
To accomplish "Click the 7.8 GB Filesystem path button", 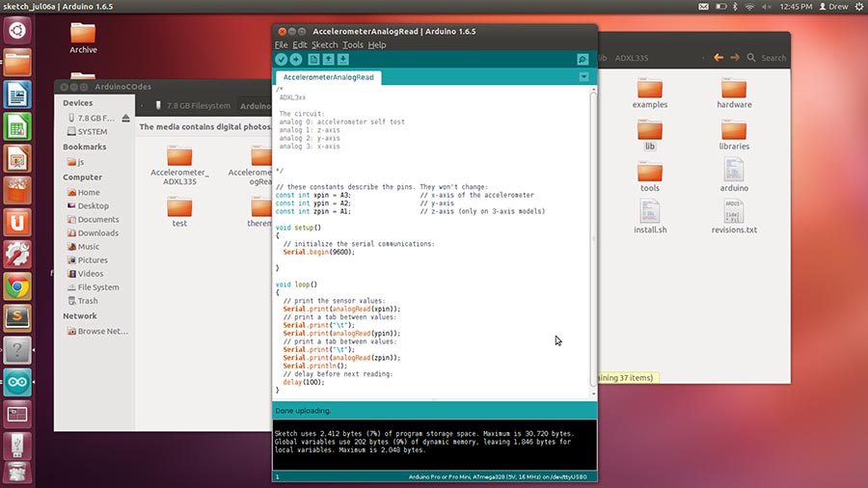I will click(x=192, y=106).
